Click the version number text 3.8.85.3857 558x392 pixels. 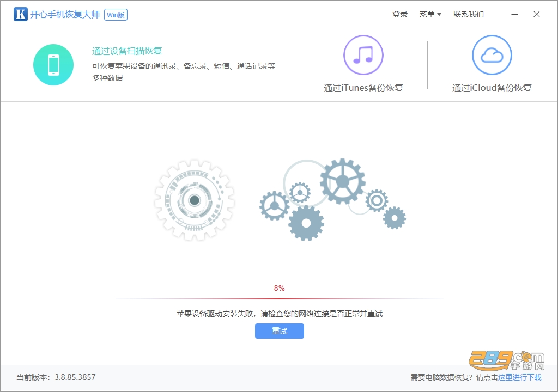(75, 377)
